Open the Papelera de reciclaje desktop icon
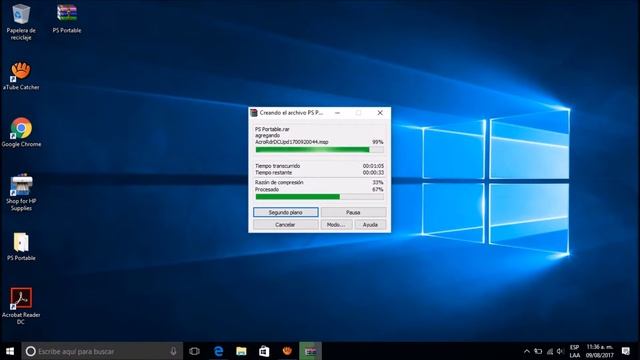This screenshot has height=360, width=640. click(21, 22)
